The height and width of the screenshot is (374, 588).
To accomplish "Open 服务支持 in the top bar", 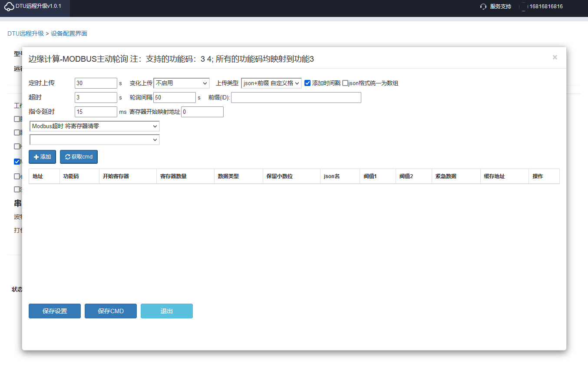I will pos(500,7).
